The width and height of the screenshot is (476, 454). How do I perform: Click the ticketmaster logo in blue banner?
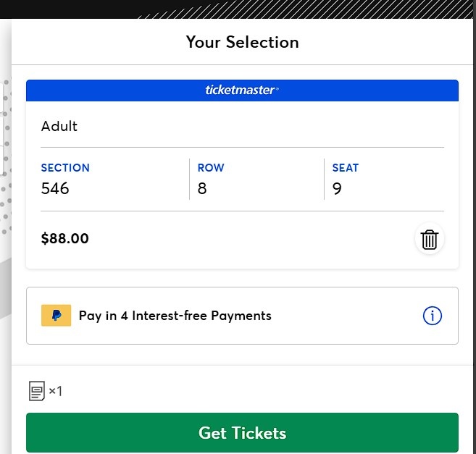tap(242, 91)
